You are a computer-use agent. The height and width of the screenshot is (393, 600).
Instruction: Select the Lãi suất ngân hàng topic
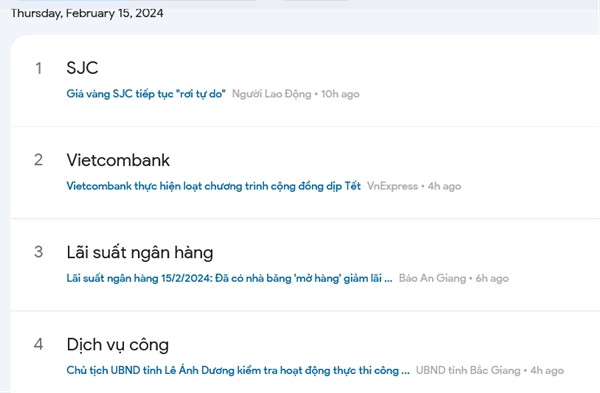point(140,253)
